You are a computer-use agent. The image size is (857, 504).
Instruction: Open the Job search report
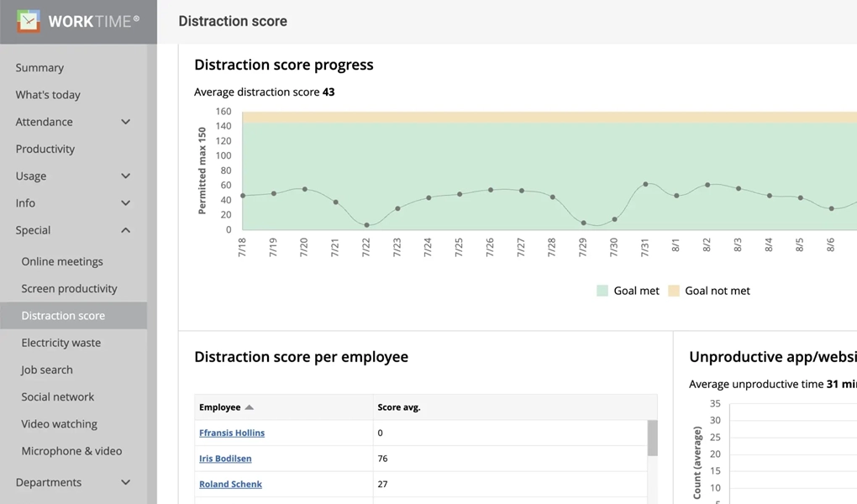click(47, 370)
